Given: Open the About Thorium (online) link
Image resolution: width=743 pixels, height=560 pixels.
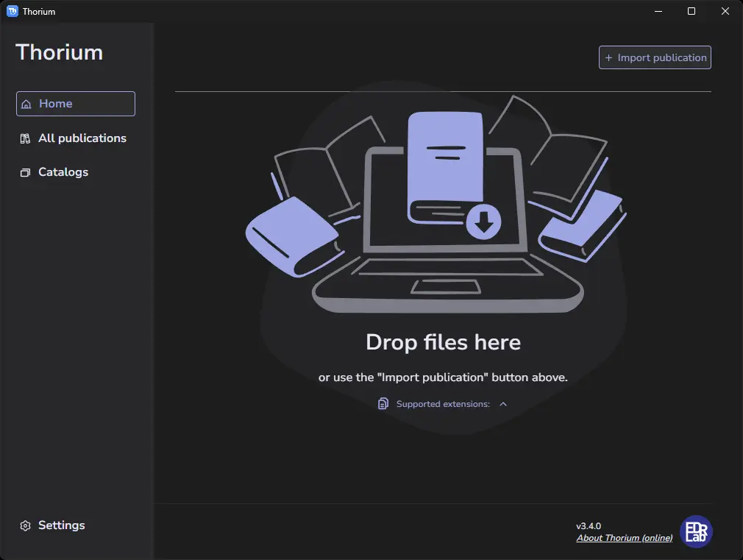Looking at the screenshot, I should pos(625,538).
